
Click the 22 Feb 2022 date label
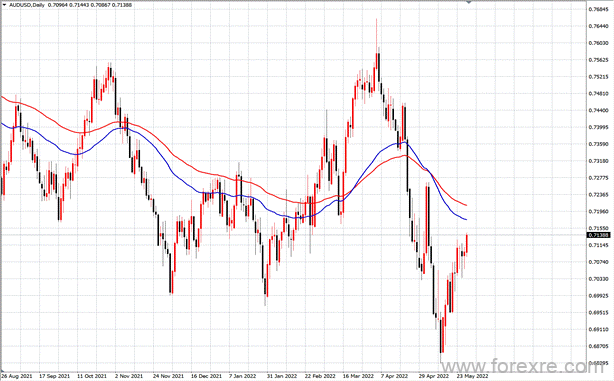[x=320, y=376]
